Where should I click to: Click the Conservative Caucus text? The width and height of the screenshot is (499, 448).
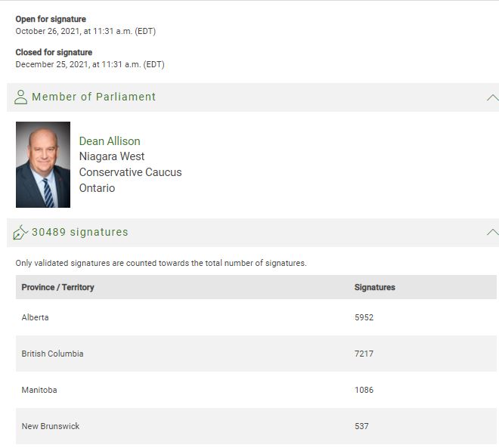(131, 172)
